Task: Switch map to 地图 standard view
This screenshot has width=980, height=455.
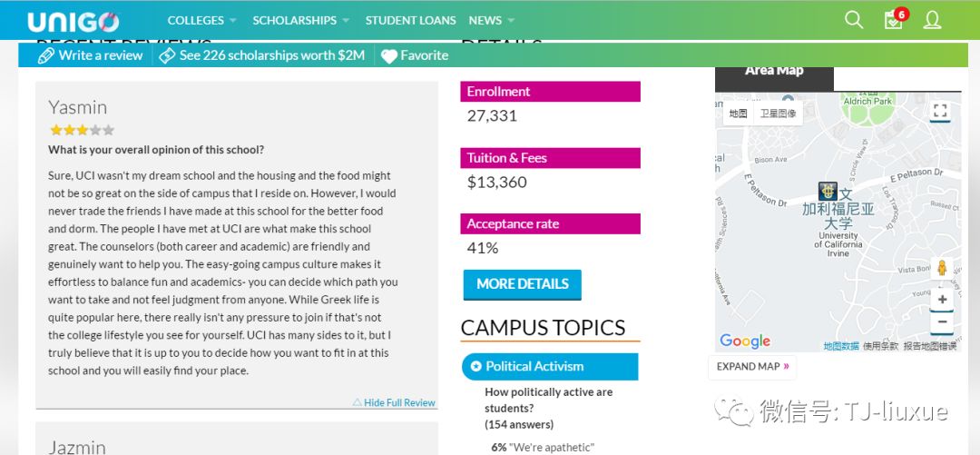Action: click(738, 114)
